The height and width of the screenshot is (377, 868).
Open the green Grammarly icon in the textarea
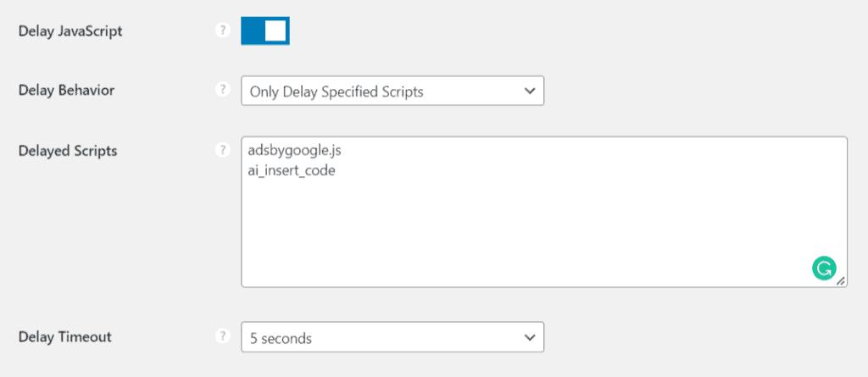coord(823,269)
